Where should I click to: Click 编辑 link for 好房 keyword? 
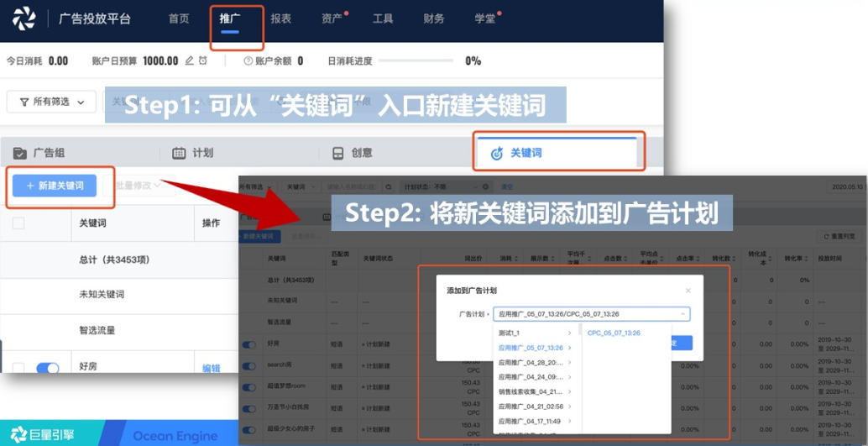click(x=211, y=368)
